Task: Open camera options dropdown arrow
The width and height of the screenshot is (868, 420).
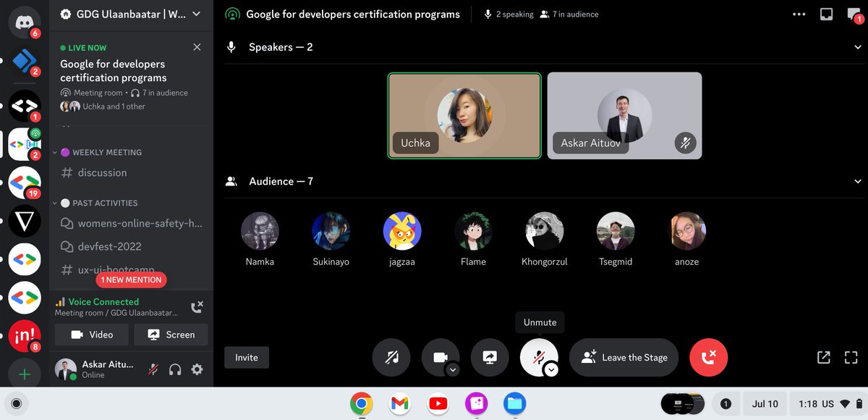Action: (453, 369)
